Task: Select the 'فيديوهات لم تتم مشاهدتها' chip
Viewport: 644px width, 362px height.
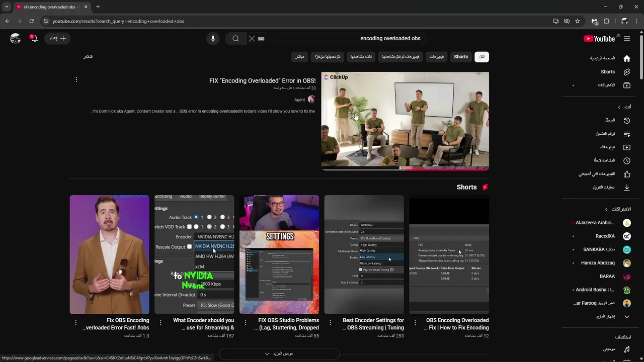Action: point(400,57)
